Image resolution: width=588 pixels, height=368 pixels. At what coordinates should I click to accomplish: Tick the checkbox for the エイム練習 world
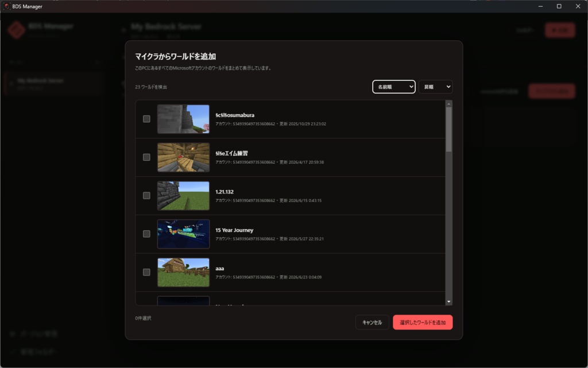tap(146, 157)
